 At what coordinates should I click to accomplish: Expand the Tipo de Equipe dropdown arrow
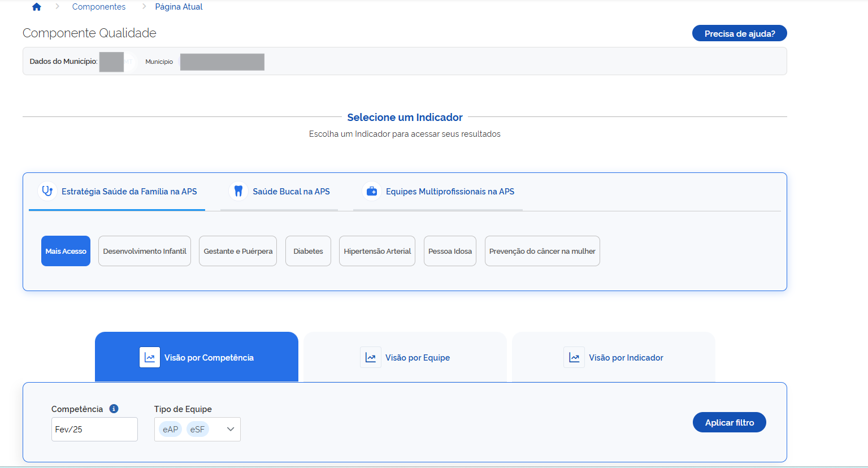click(231, 429)
